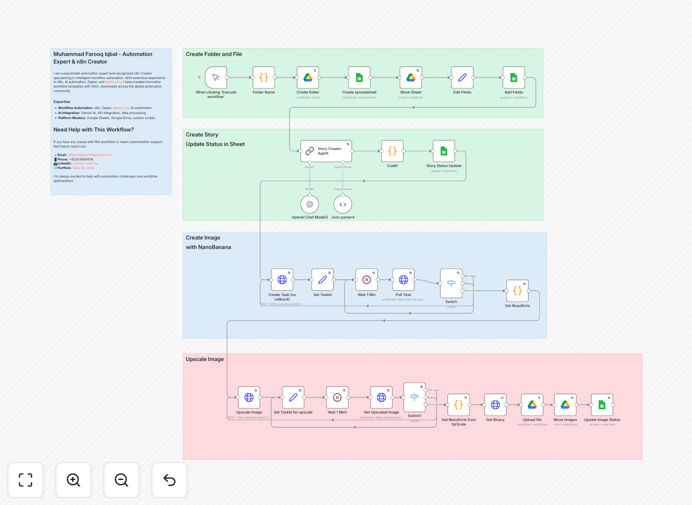Zoom out of the canvas
This screenshot has height=505, width=692.
[121, 480]
